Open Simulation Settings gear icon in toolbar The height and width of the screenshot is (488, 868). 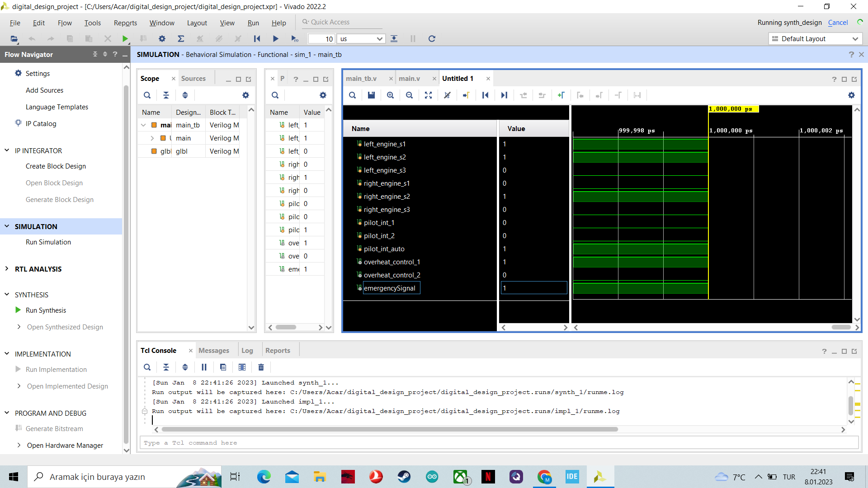click(162, 38)
